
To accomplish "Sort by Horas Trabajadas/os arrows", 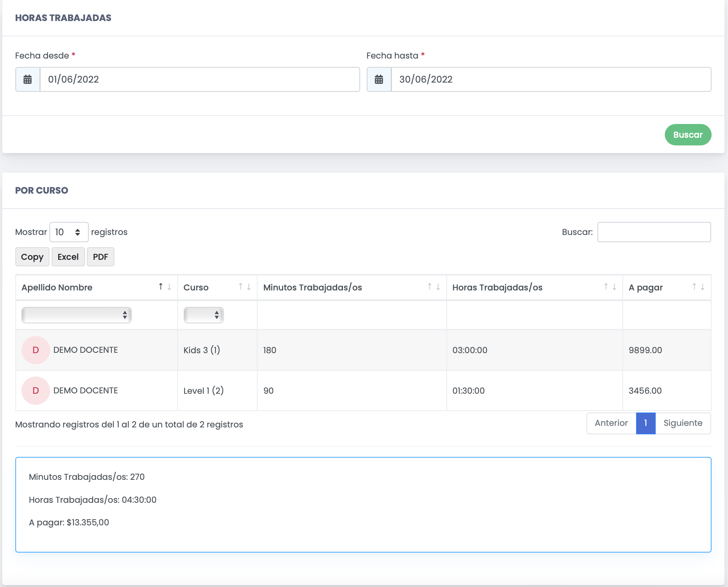I will (610, 287).
